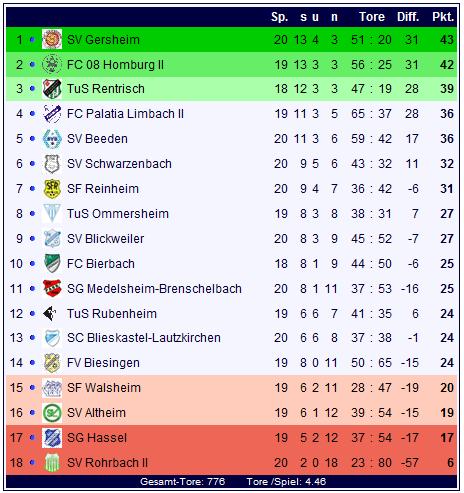Click the blue SG Hassel crest
The width and height of the screenshot is (464, 493).
point(52,438)
